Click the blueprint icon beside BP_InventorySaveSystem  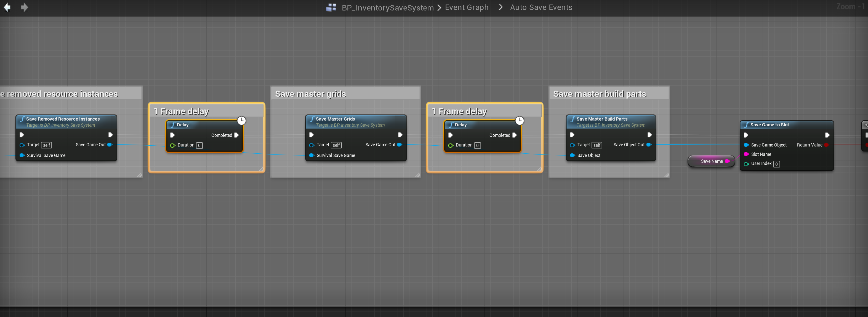coord(331,7)
